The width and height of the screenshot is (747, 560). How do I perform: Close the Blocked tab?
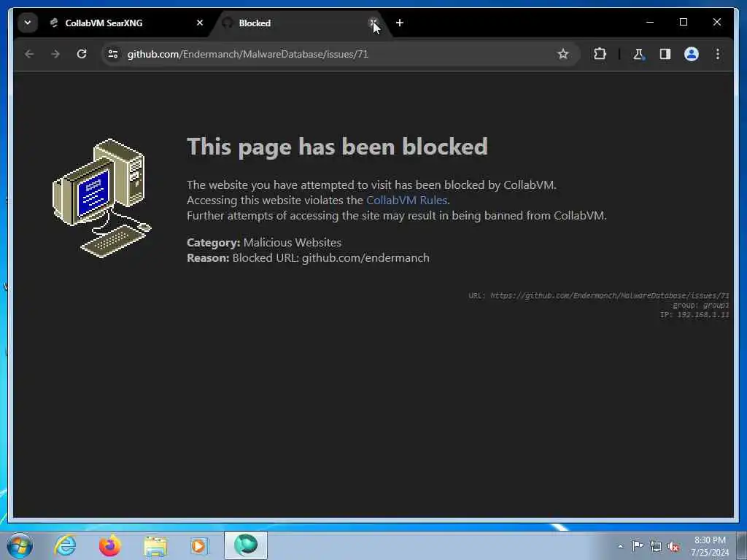pos(373,23)
